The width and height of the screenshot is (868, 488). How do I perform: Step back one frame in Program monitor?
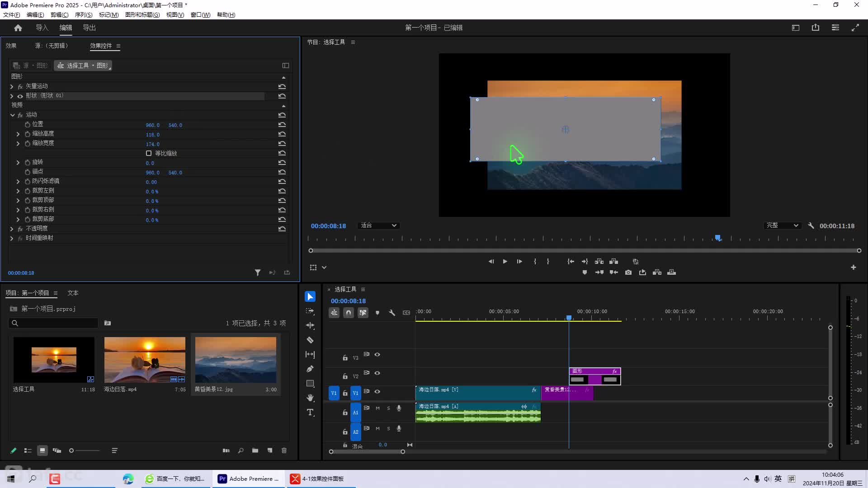pyautogui.click(x=491, y=262)
